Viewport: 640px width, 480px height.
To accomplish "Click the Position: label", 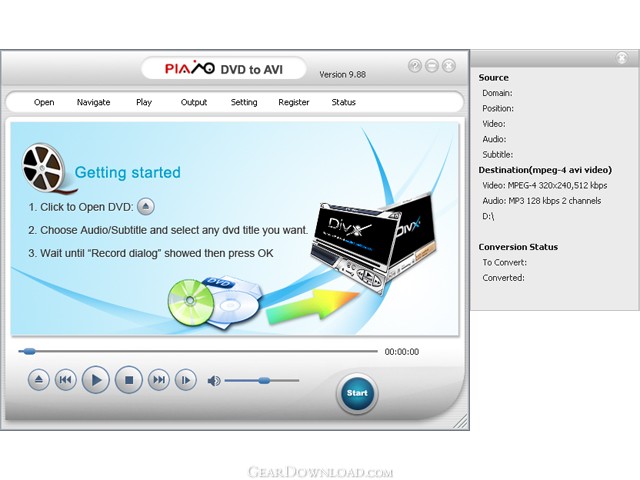I will click(x=498, y=109).
